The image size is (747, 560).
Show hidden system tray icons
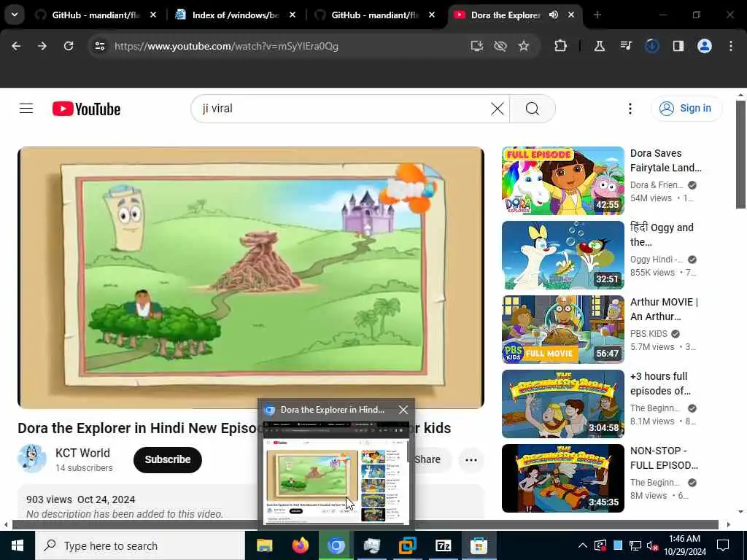point(582,545)
